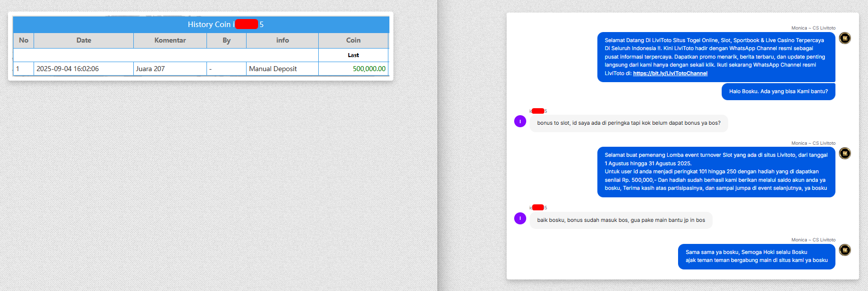The image size is (868, 291).
Task: Click the 'baik bosku, bonus sudah masuk' message
Action: coord(621,220)
